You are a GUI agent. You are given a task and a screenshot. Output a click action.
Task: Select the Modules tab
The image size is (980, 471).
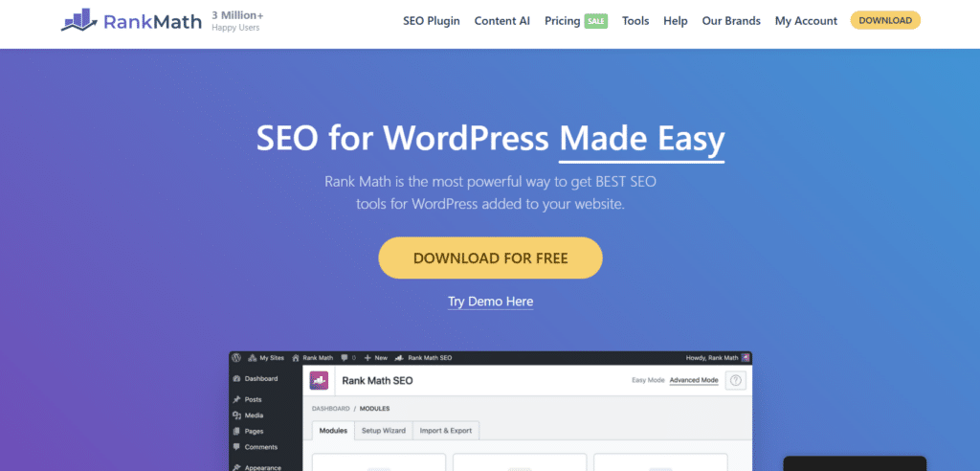(333, 431)
